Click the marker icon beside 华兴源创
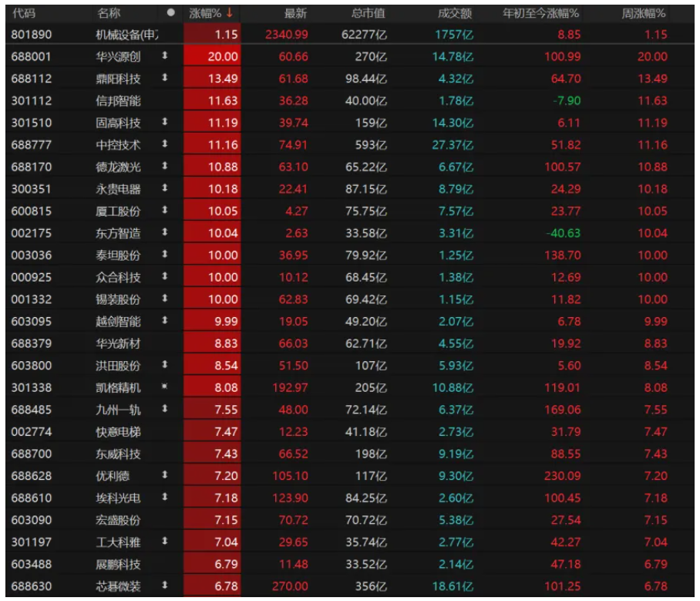This screenshot has width=700, height=601. click(x=164, y=57)
